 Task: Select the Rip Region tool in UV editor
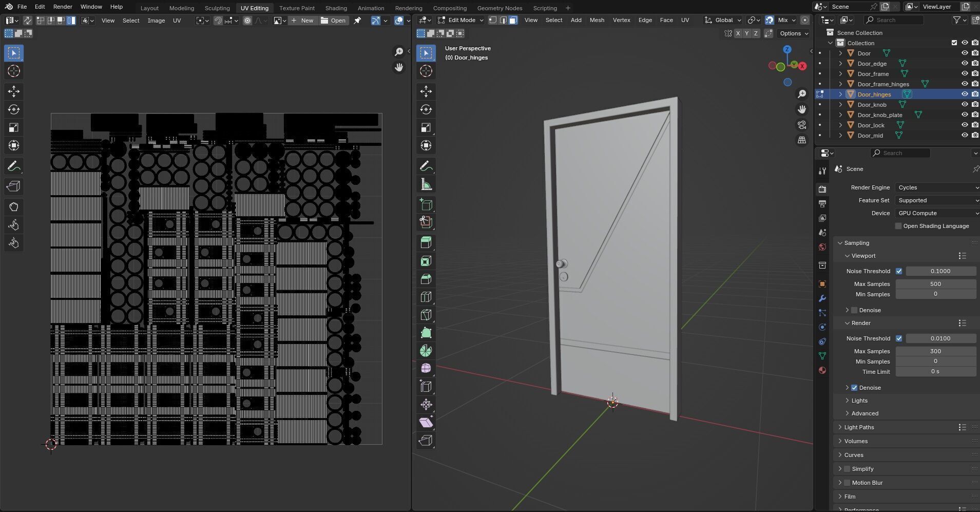point(14,186)
